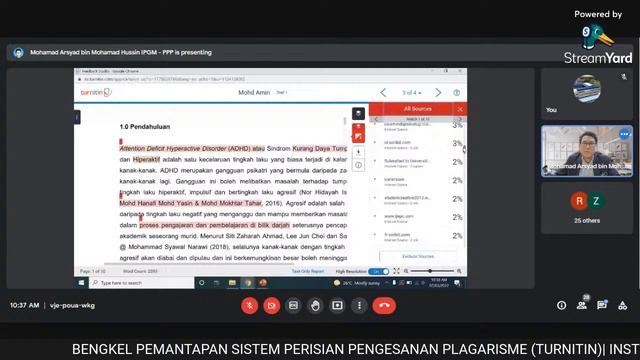Select the fr.scribd.com source entry
This screenshot has width=640, height=360.
click(x=418, y=236)
